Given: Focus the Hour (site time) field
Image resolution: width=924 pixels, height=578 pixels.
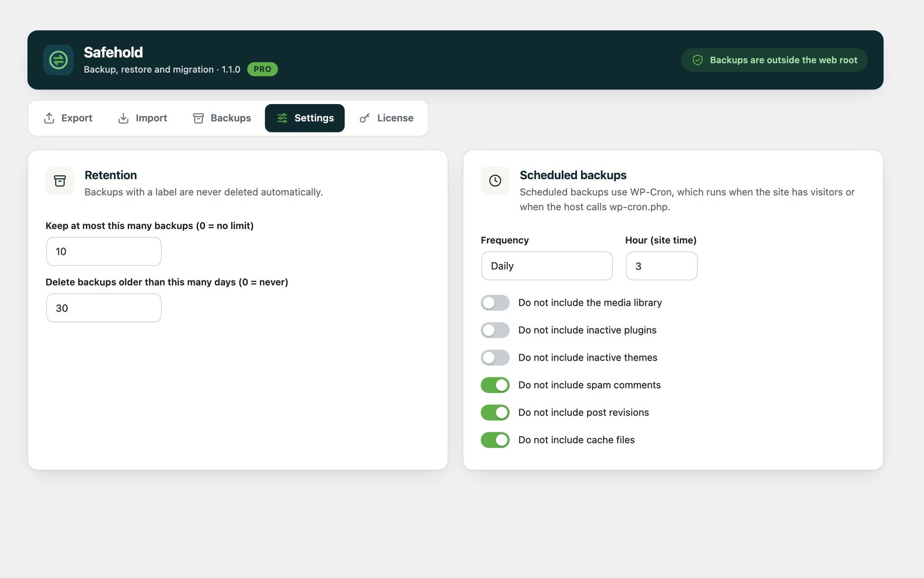Looking at the screenshot, I should (x=661, y=266).
